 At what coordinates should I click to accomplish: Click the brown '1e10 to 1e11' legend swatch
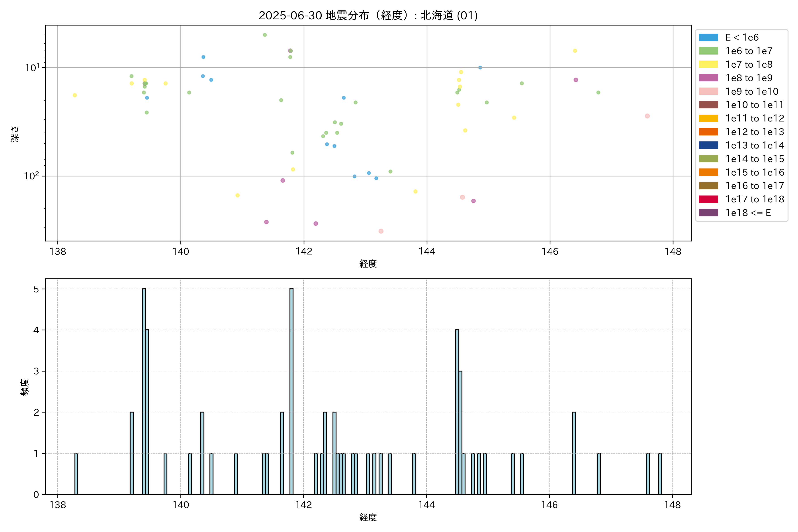pos(708,105)
